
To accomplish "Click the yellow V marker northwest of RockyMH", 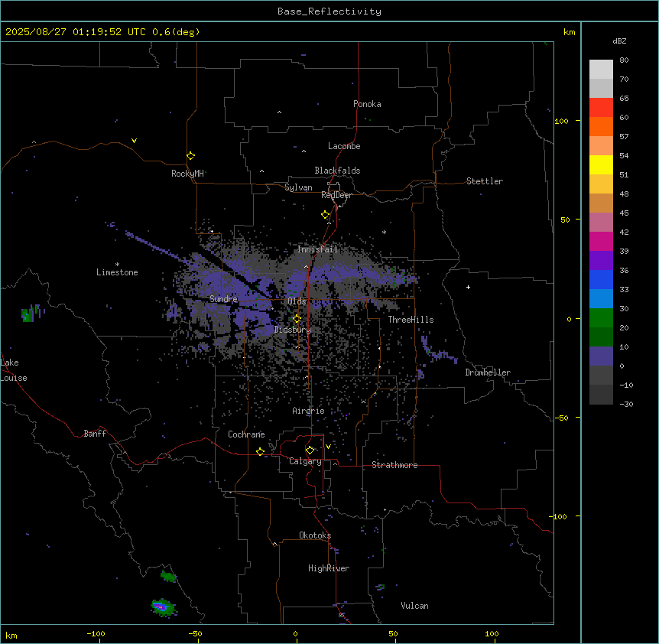I will pos(134,141).
